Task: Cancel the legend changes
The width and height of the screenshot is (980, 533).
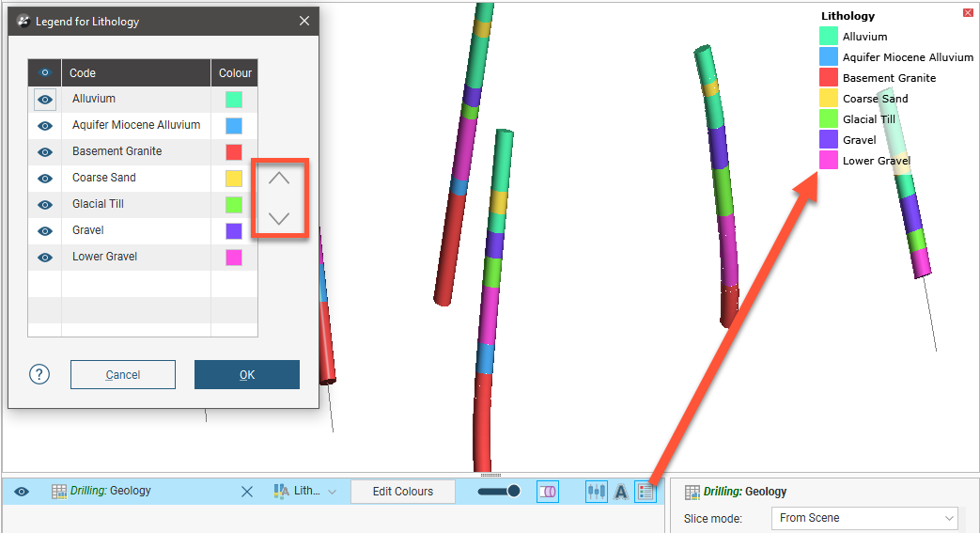Action: tap(122, 375)
